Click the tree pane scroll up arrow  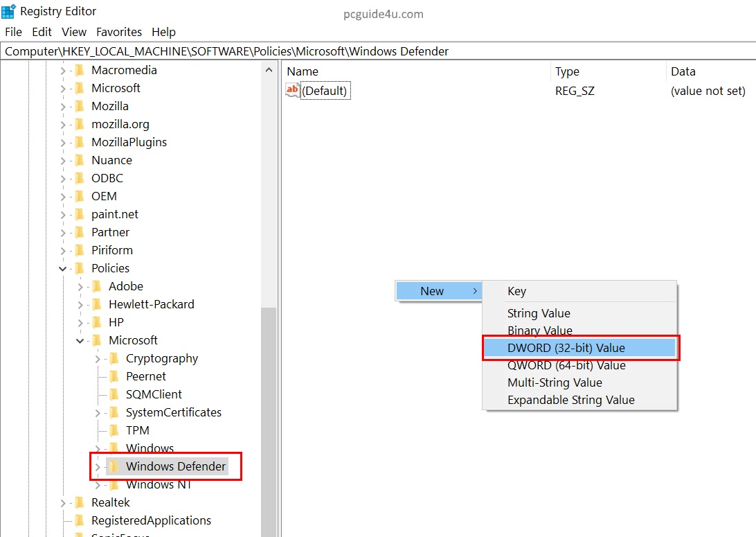(x=269, y=70)
